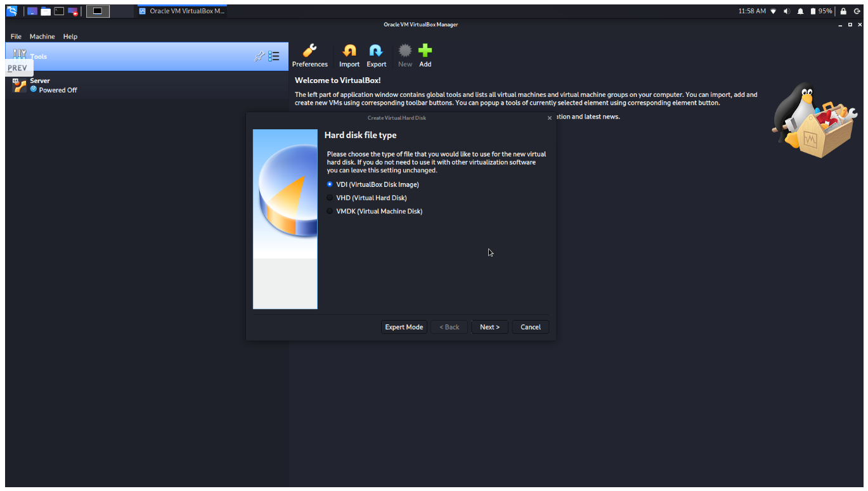The height and width of the screenshot is (491, 868).
Task: Cancel the Create Virtual Hard Disk dialog
Action: point(531,327)
